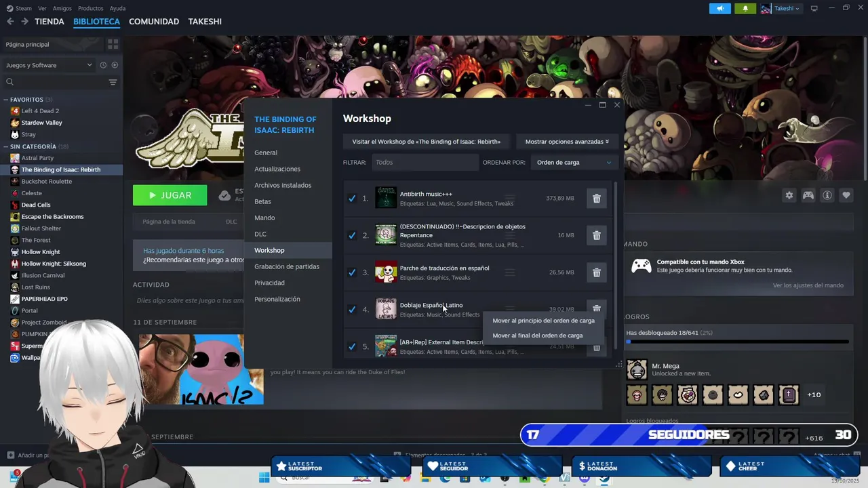Click the achievements progress bar

(737, 342)
